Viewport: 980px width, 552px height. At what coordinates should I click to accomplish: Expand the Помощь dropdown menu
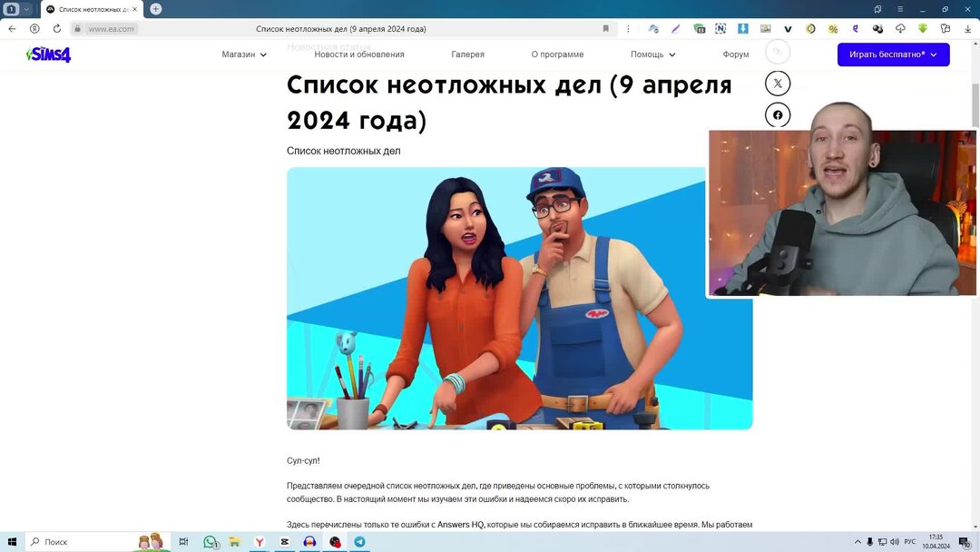(652, 54)
